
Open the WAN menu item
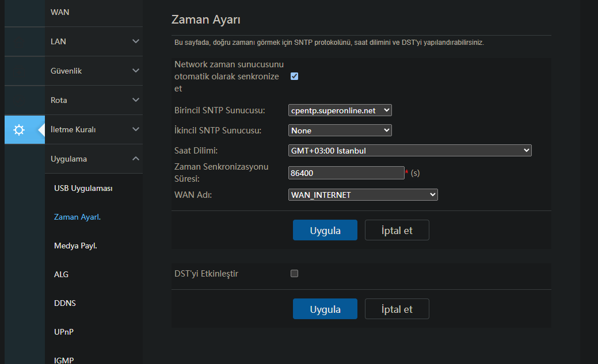[x=60, y=12]
